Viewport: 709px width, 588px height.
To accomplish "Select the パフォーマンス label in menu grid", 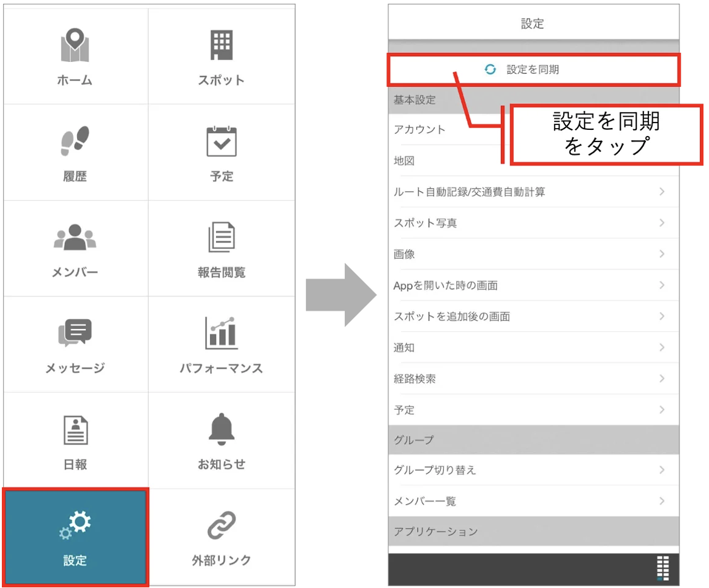I will tap(222, 368).
